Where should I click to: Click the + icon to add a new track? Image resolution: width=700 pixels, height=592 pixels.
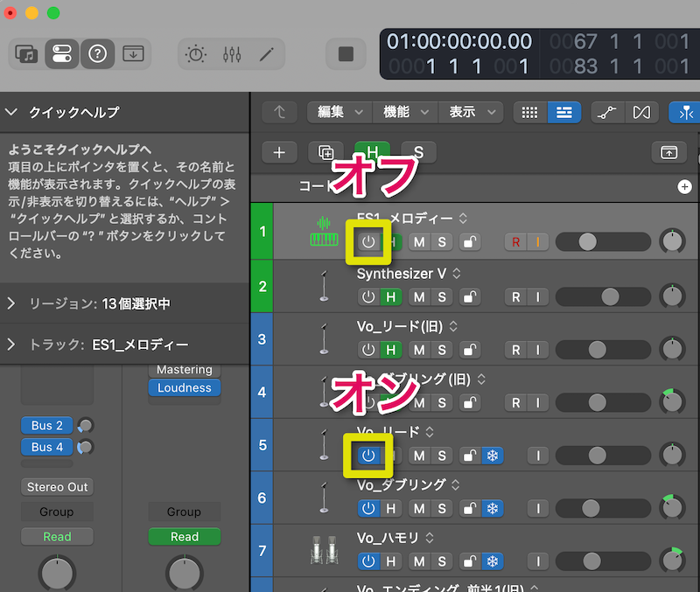(279, 152)
